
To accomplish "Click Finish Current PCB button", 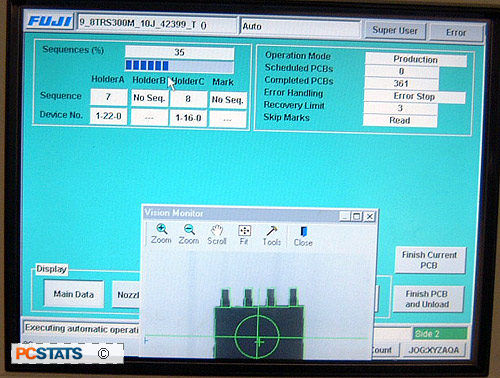I will (429, 260).
